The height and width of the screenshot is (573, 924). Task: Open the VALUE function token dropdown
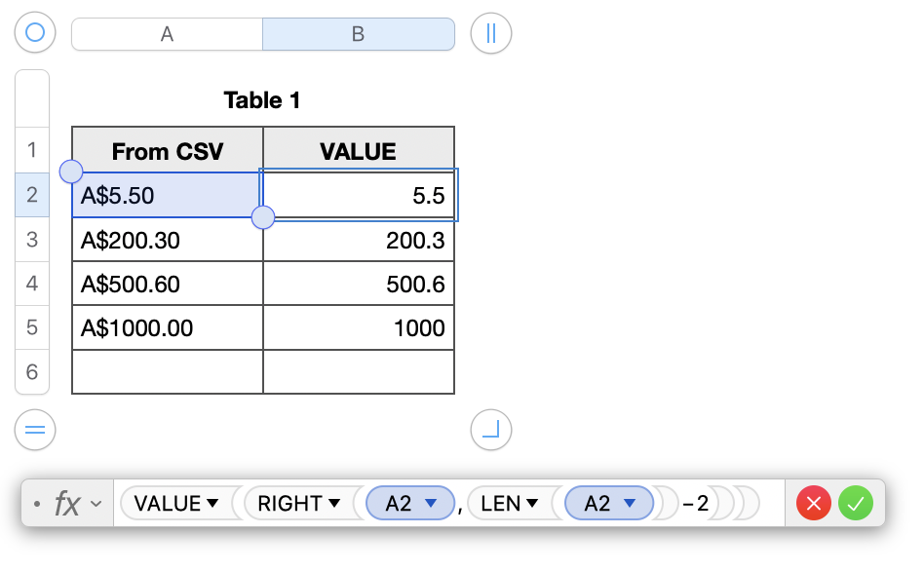click(x=209, y=504)
